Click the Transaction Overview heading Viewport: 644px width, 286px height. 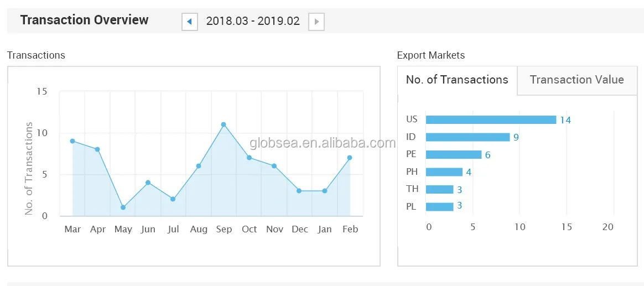click(84, 20)
